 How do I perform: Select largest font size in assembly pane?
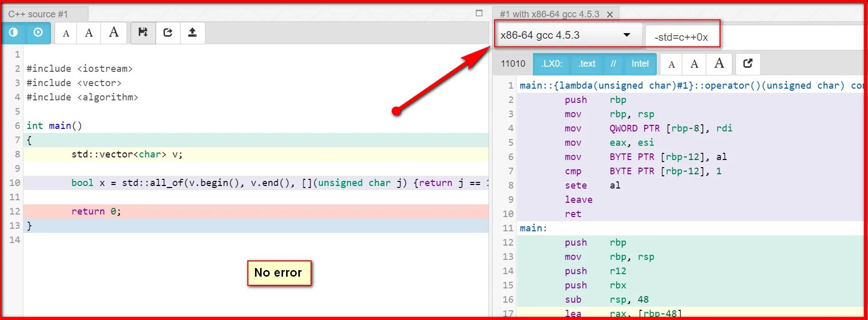pyautogui.click(x=719, y=64)
